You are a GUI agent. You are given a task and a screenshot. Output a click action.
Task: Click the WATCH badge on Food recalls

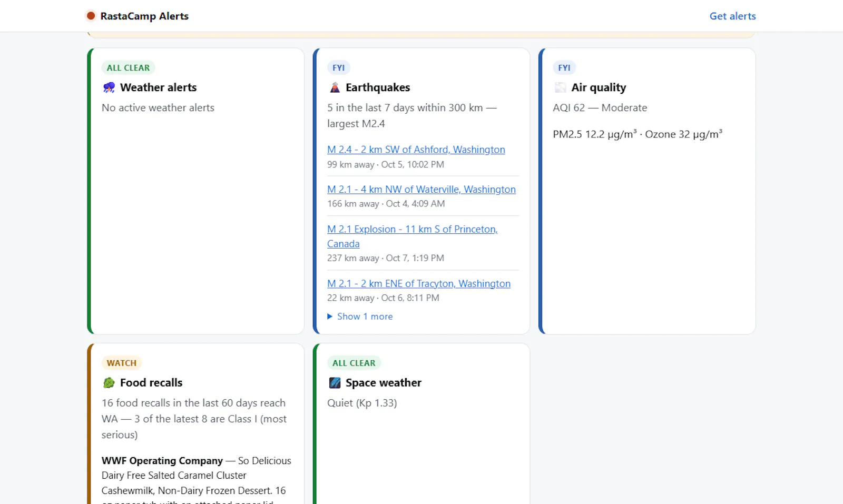[x=121, y=363]
